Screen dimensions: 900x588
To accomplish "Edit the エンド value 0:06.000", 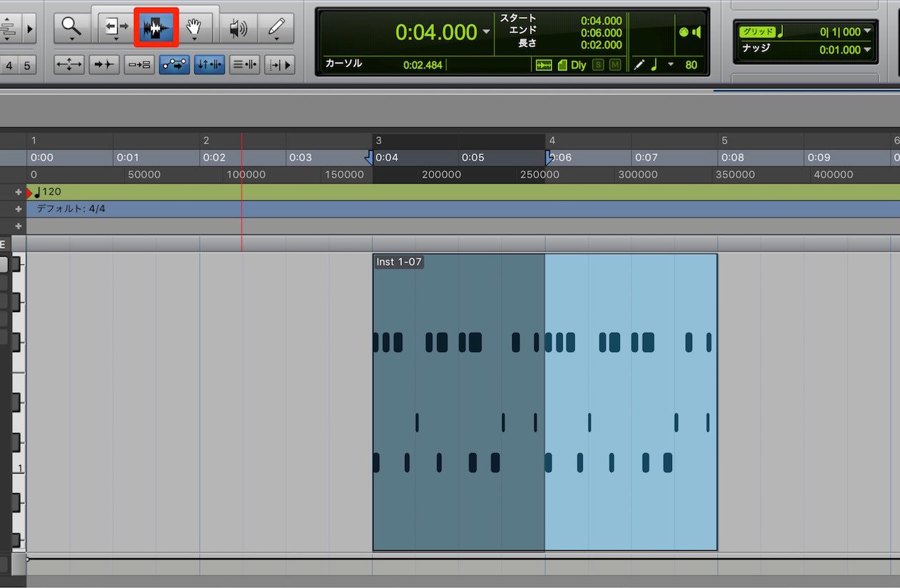I will [601, 33].
